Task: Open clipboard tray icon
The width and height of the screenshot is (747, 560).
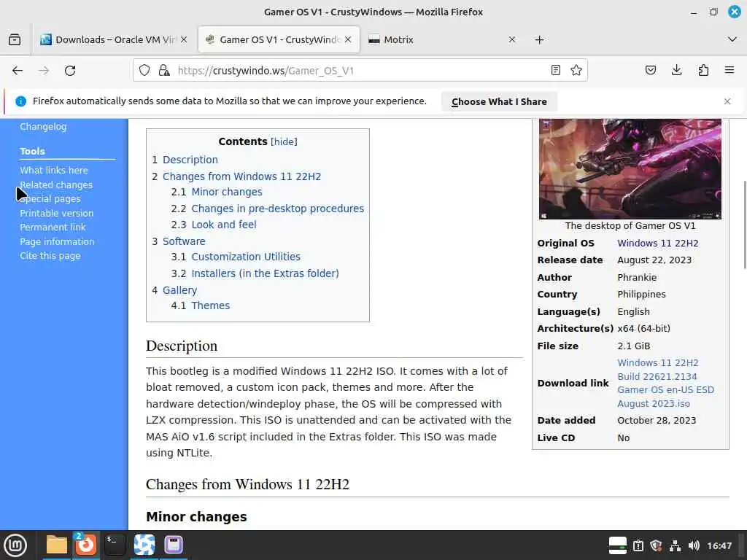Action: [x=638, y=545]
